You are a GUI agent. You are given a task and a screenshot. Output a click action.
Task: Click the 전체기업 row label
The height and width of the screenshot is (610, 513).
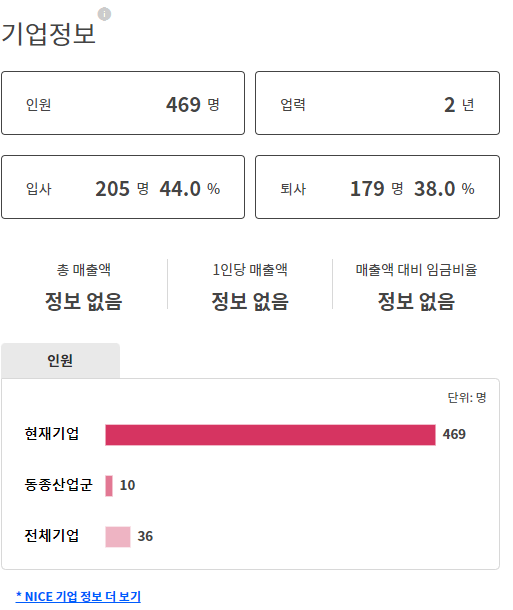[x=52, y=536]
